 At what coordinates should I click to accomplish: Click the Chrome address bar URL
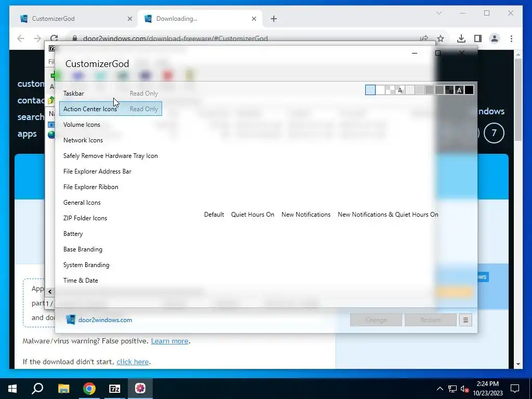(x=176, y=38)
